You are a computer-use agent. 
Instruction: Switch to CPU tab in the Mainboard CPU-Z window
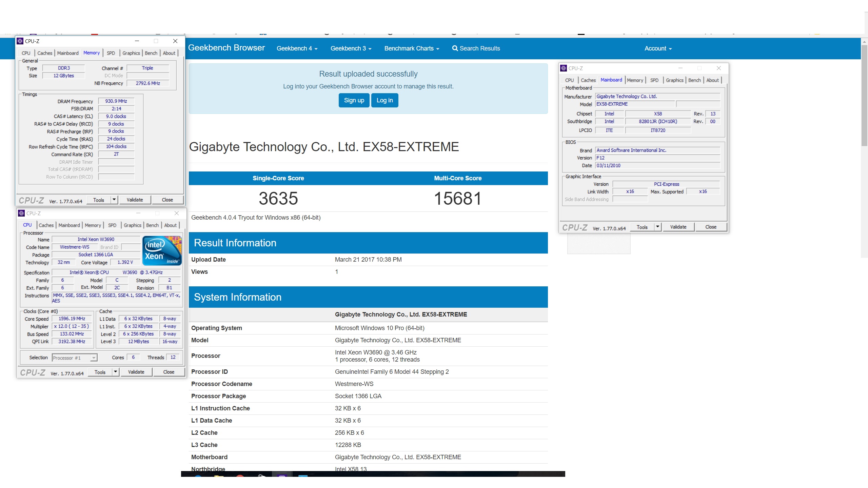coord(570,80)
